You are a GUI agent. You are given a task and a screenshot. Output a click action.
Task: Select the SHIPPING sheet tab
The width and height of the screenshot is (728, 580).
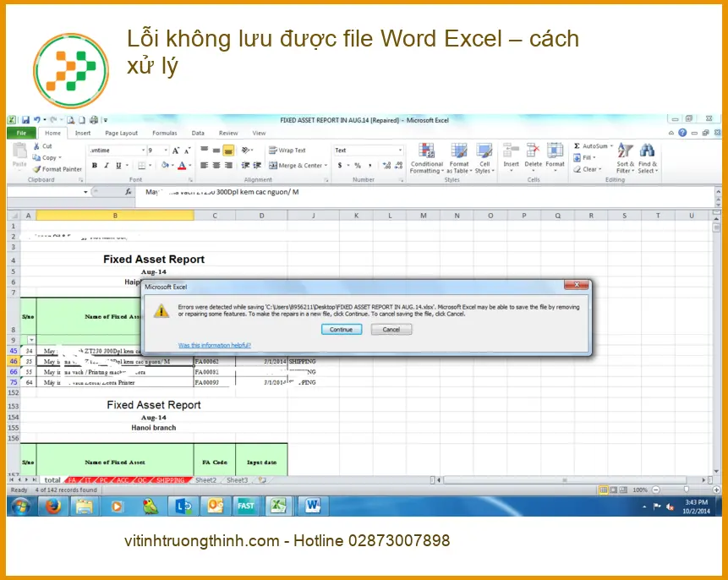171,480
